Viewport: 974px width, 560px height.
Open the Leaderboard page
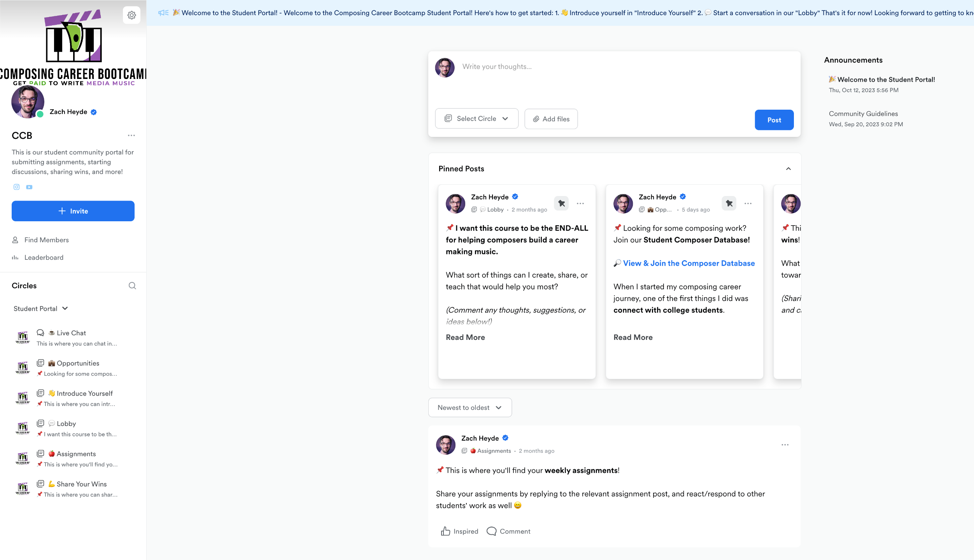click(x=44, y=257)
